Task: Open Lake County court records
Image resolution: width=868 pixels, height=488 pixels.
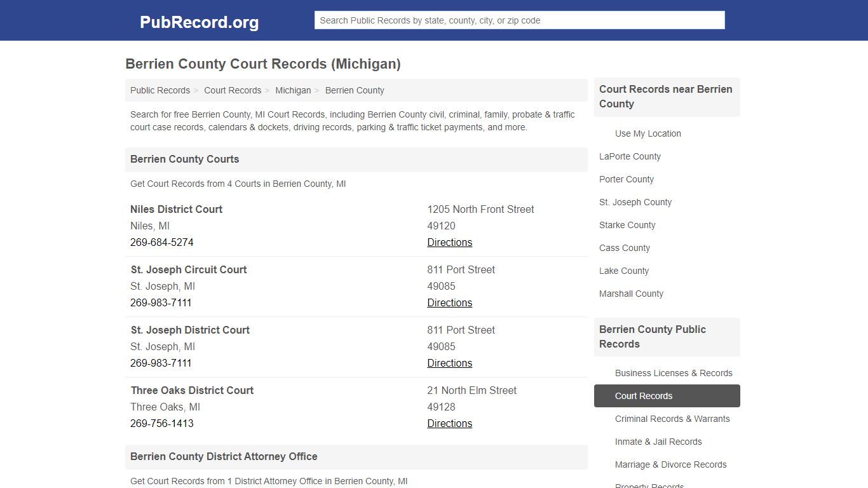Action: click(624, 271)
